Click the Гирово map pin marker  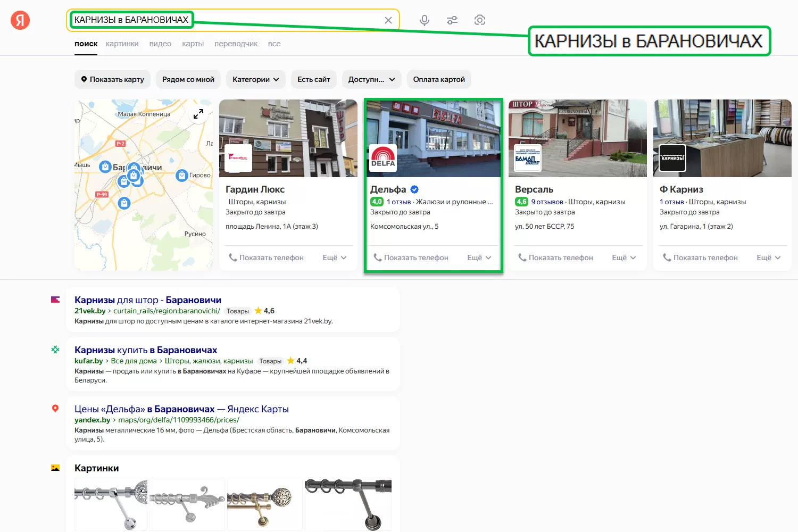pos(181,176)
